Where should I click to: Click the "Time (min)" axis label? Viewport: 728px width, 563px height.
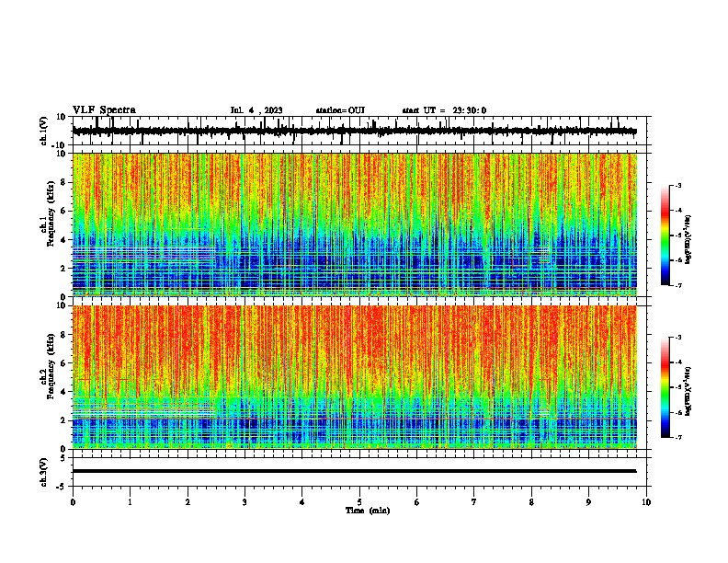coord(368,511)
